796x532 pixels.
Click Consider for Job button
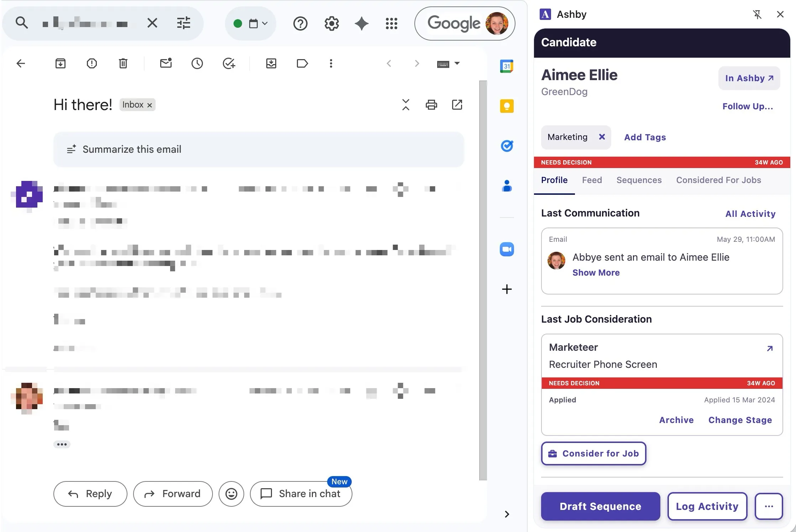coord(593,453)
